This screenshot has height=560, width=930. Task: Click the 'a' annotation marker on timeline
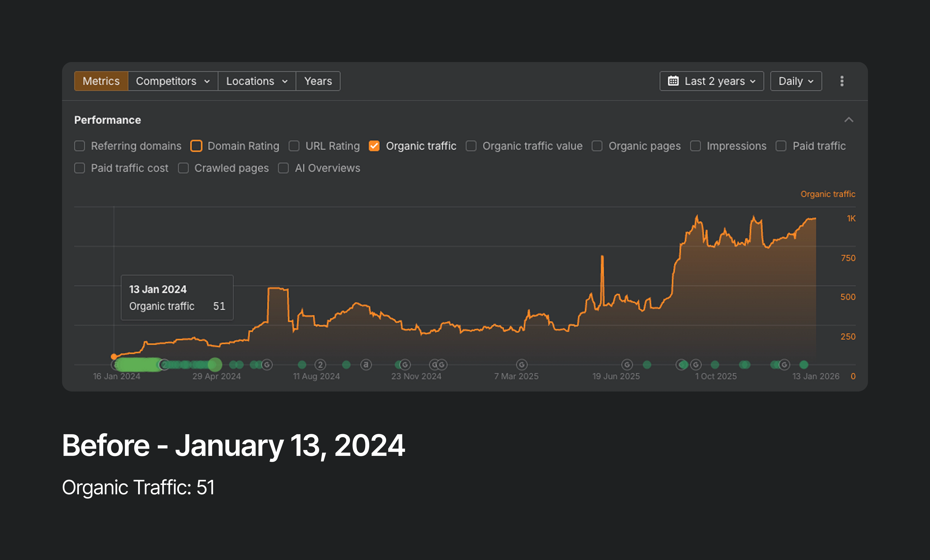[x=366, y=365]
